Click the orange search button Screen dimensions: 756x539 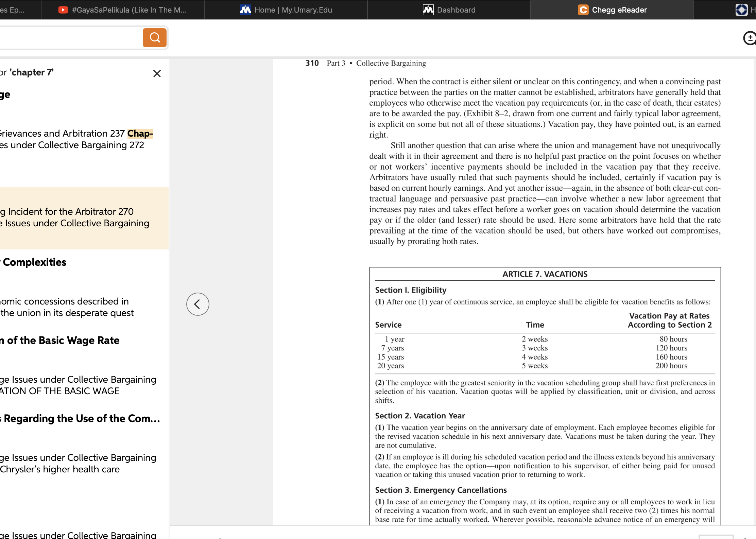pyautogui.click(x=155, y=37)
